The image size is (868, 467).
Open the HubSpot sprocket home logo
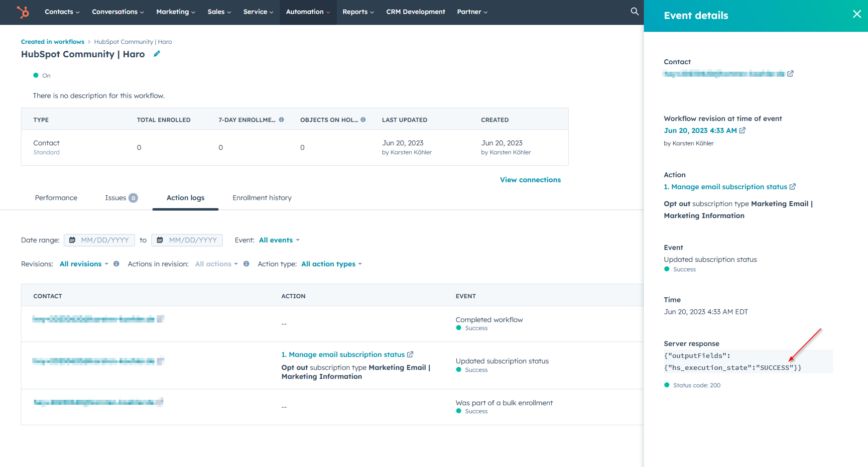pos(23,12)
